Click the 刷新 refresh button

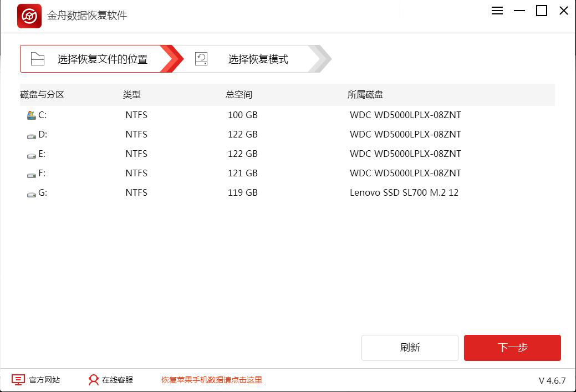(x=410, y=348)
